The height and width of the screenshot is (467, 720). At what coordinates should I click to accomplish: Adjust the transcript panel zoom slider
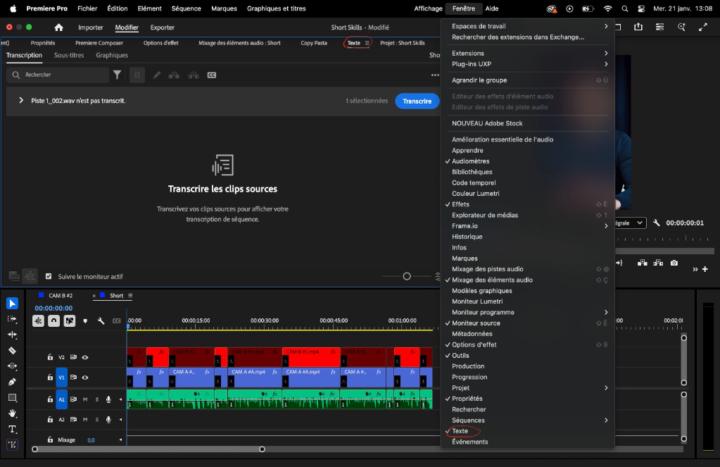point(407,276)
